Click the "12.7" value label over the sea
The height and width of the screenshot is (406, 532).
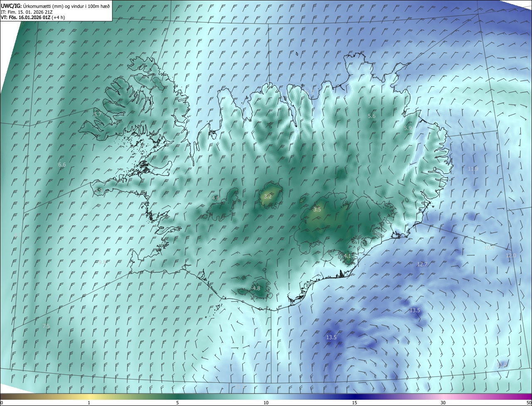(x=422, y=264)
